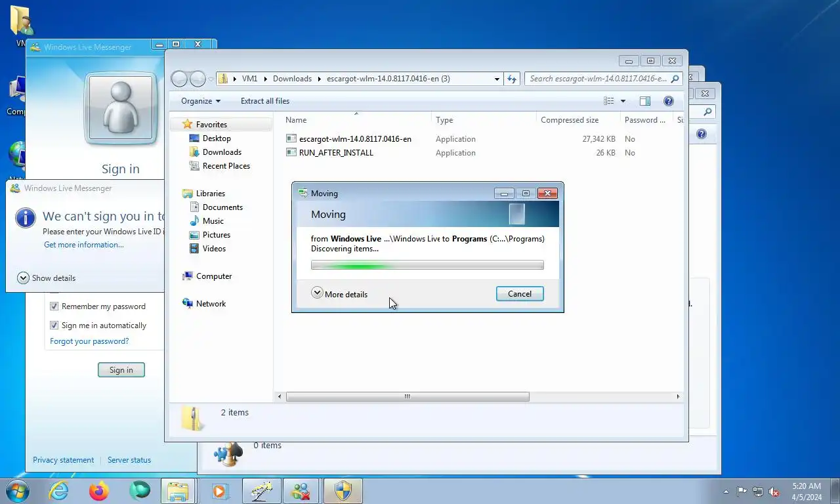Click the horizontal scrollbar thumb in Explorer
Viewport: 840px width, 504px height.
408,396
